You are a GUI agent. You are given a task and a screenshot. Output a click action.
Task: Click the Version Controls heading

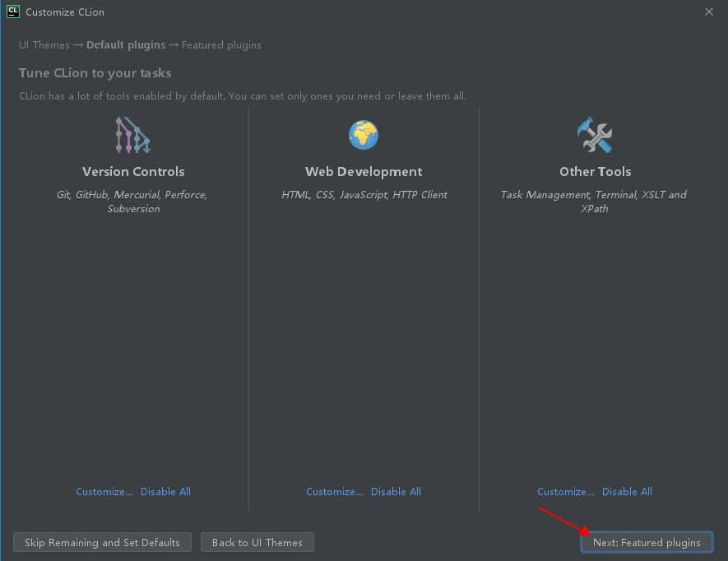coord(133,171)
